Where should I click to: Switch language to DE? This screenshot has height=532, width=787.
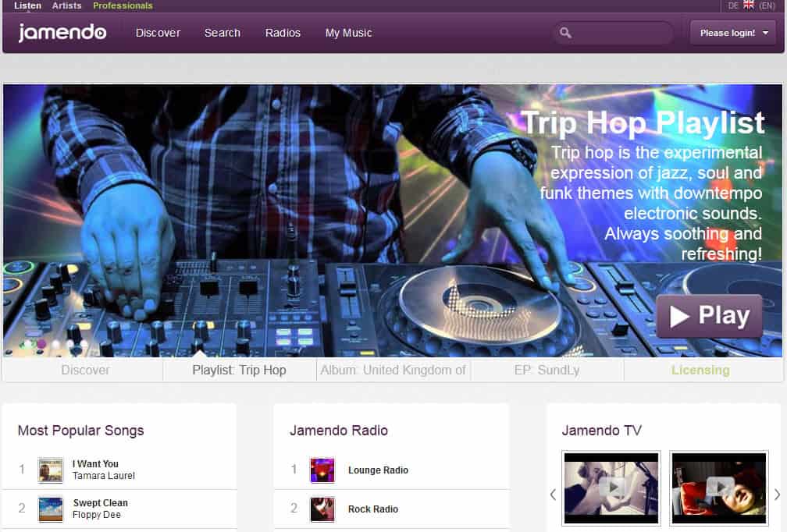pos(733,5)
